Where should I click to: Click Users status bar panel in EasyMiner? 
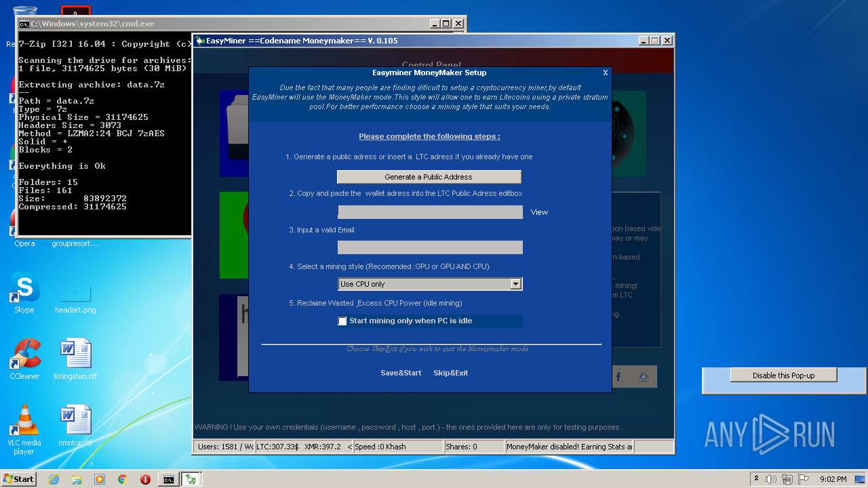(224, 447)
